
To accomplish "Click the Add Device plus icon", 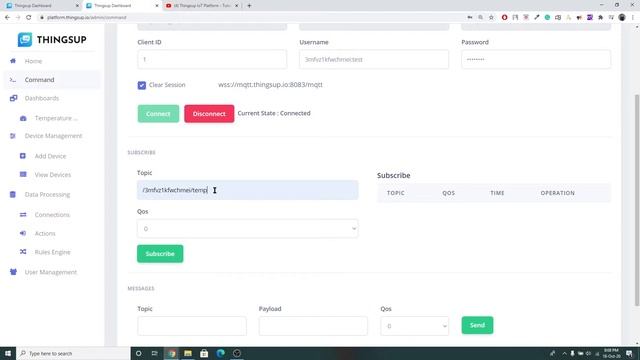I will 23,156.
